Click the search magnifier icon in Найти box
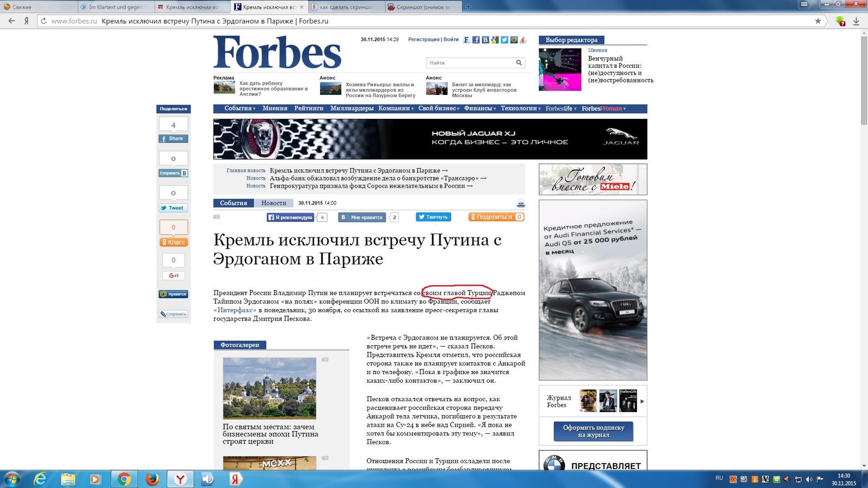This screenshot has height=488, width=868. [519, 63]
